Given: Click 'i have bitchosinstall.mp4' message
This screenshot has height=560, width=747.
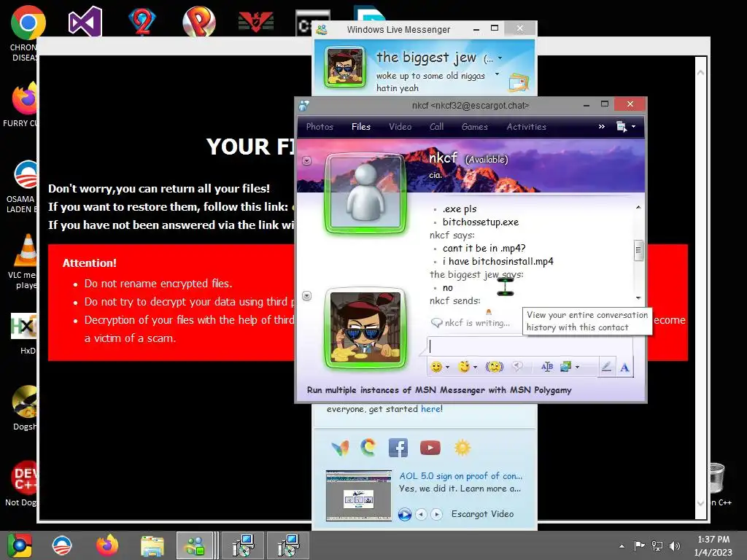Looking at the screenshot, I should click(498, 261).
